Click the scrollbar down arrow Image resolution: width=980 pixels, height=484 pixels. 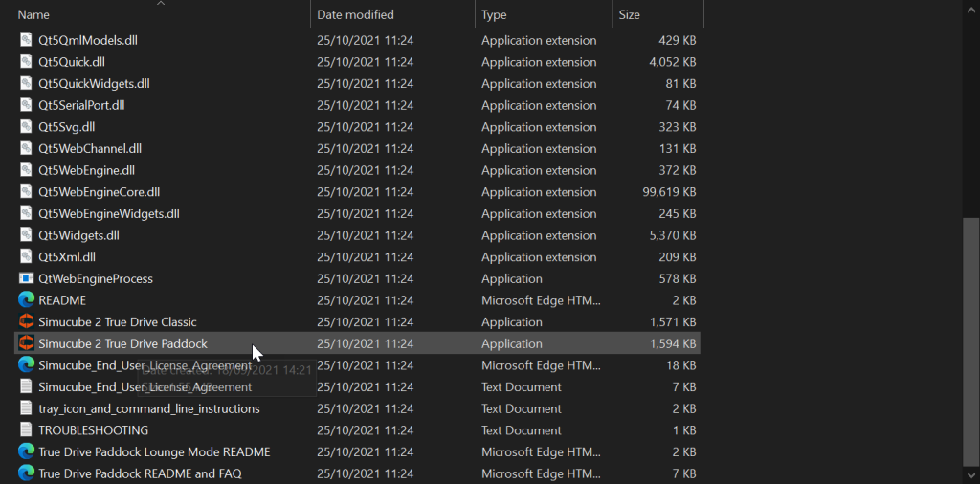970,475
